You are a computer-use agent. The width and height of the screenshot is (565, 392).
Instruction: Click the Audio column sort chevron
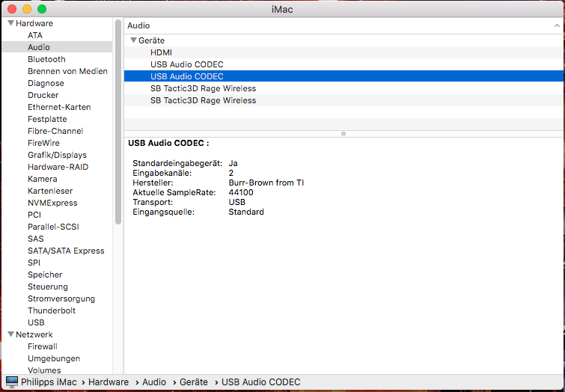point(557,25)
